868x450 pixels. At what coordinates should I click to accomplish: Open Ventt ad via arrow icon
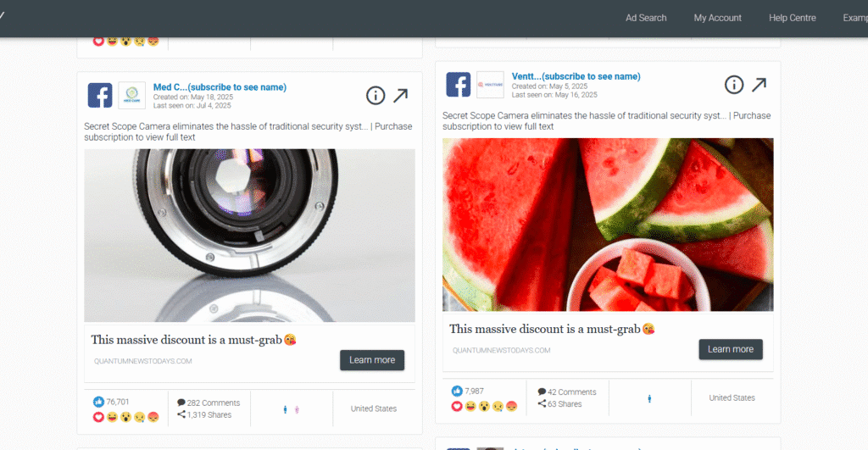click(759, 85)
